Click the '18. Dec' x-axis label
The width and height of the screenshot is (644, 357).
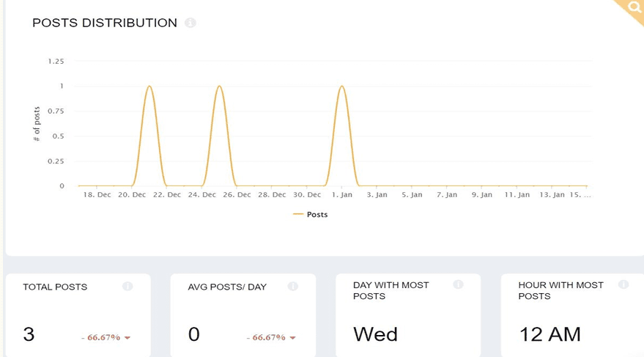97,195
